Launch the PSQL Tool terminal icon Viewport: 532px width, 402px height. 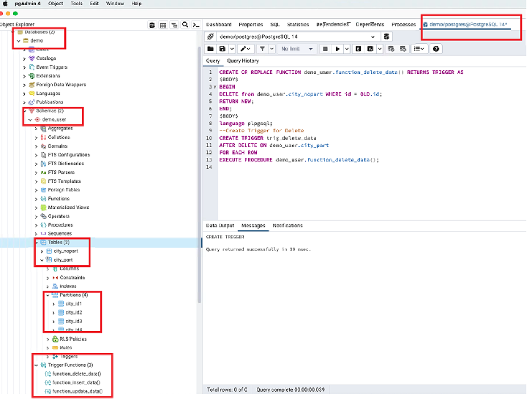coord(196,25)
